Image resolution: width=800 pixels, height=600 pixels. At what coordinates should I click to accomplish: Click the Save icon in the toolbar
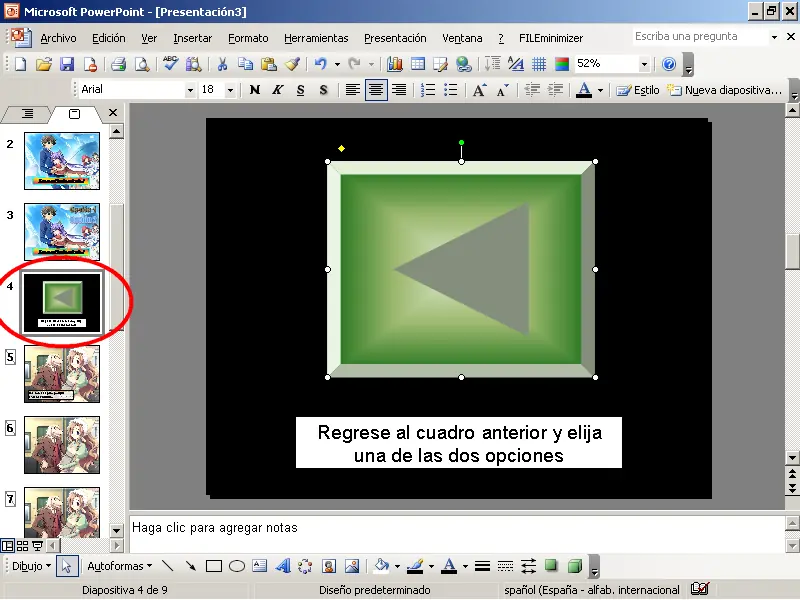67,64
